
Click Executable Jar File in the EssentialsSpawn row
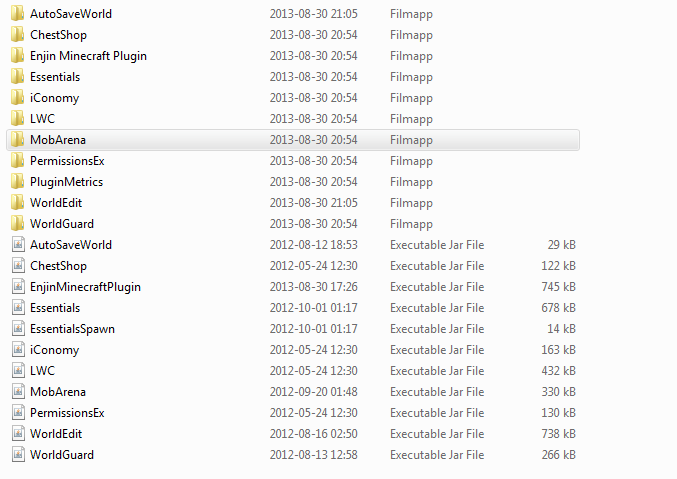[437, 329]
